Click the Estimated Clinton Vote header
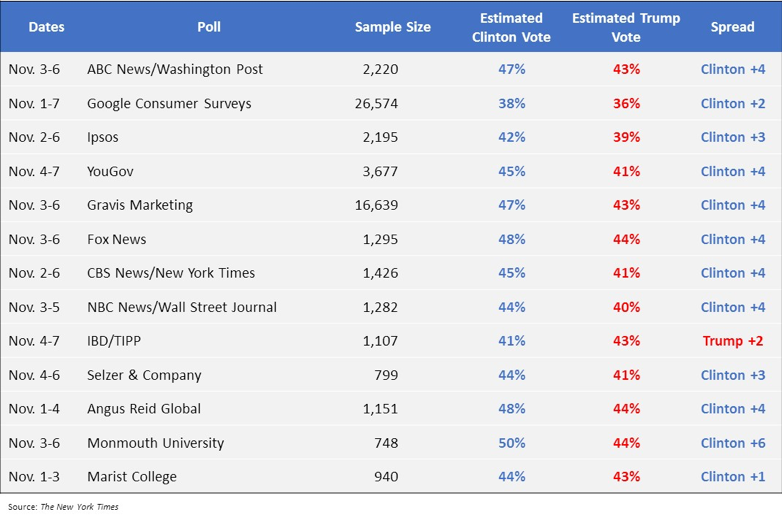 (511, 27)
